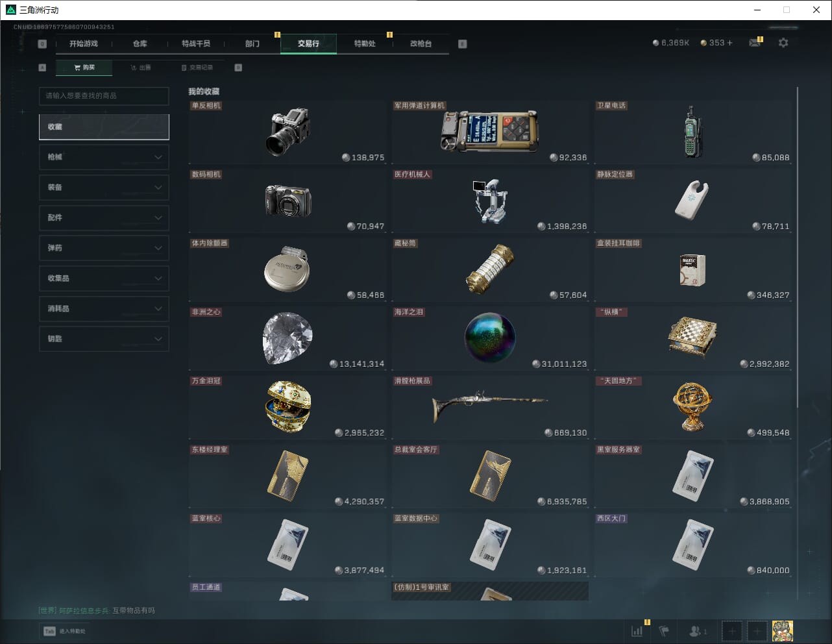Viewport: 832px width, 644px height.
Task: Expand the 弹药 category dropdown
Action: (104, 248)
